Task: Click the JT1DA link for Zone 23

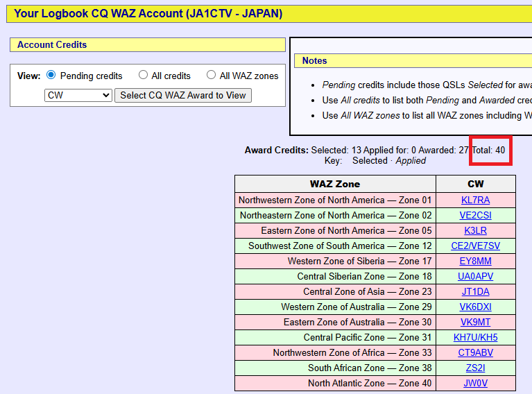Action: 475,291
